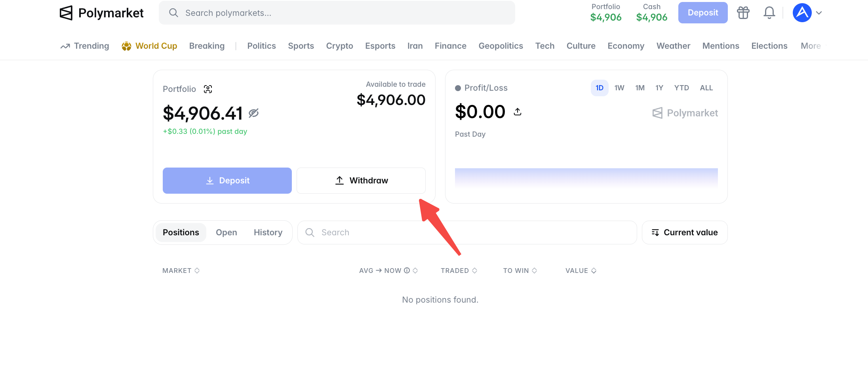Viewport: 868px width, 366px height.
Task: Open the Geopolitics category
Action: (501, 46)
